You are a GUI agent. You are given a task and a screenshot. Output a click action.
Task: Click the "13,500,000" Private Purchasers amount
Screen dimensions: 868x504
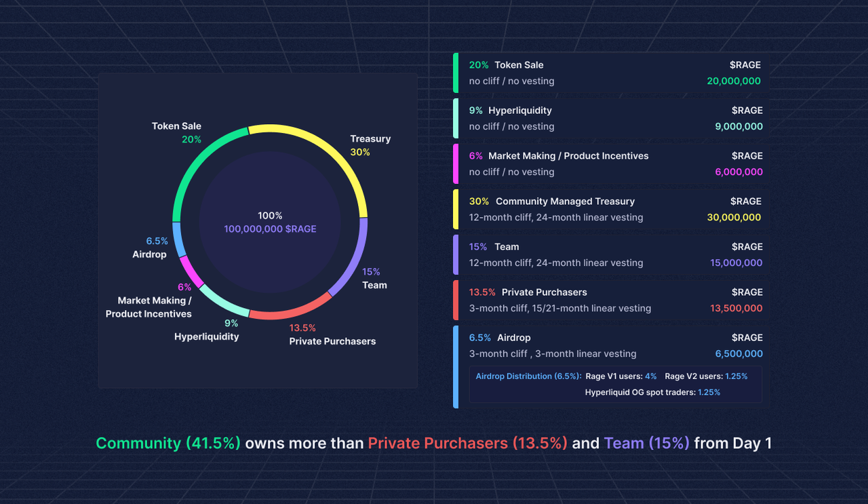coord(736,308)
